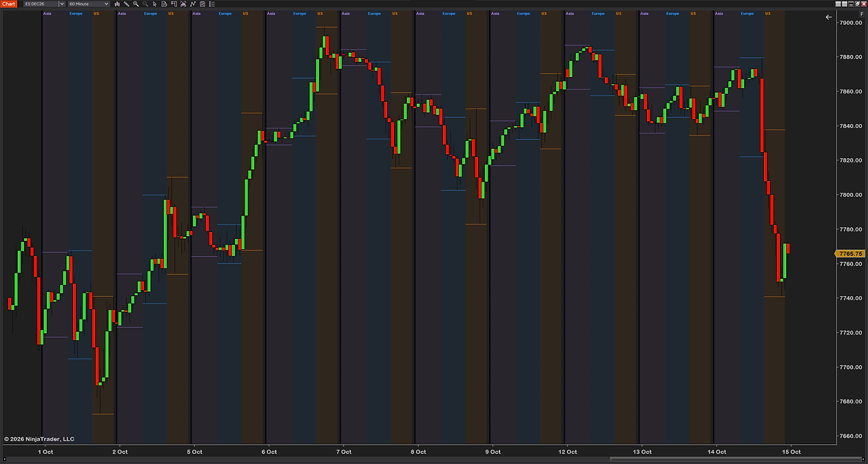Click the 15 Oct date label
This screenshot has width=868, height=464.
coord(791,452)
